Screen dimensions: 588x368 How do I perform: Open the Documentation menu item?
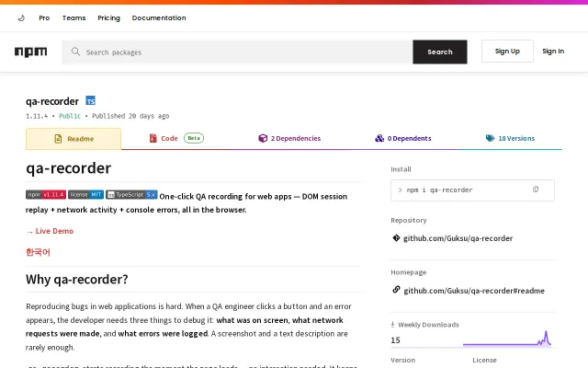coord(159,18)
